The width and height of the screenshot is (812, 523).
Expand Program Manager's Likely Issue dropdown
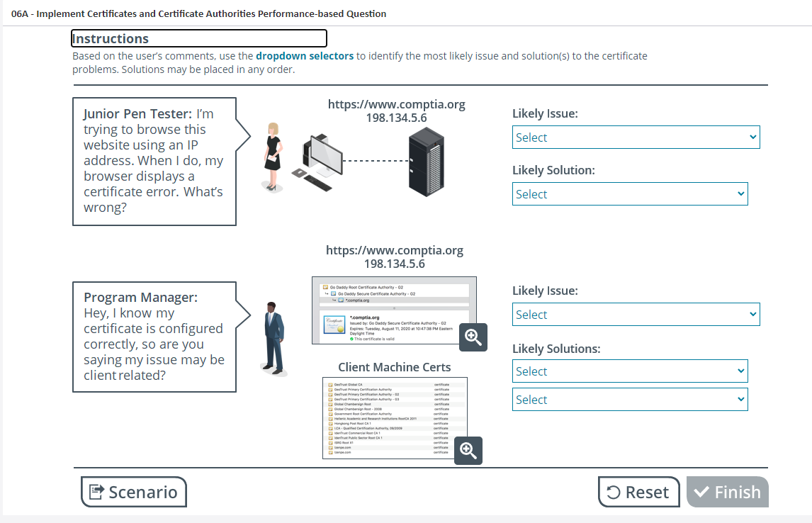pyautogui.click(x=636, y=315)
